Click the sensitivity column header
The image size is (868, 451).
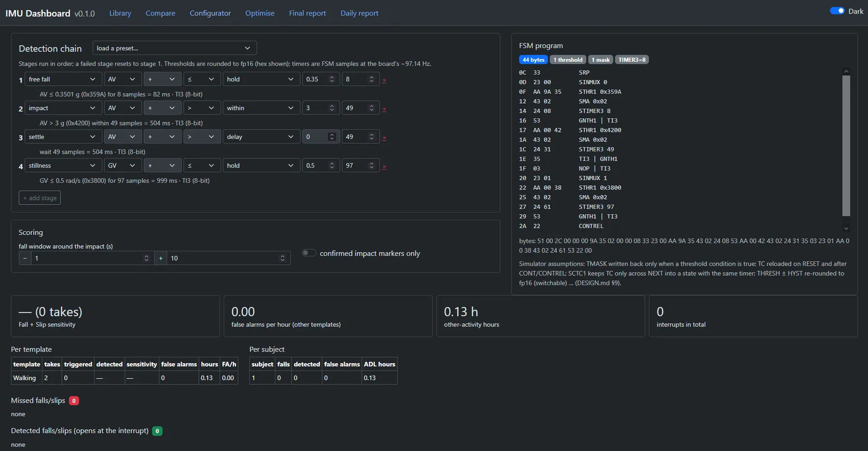142,364
